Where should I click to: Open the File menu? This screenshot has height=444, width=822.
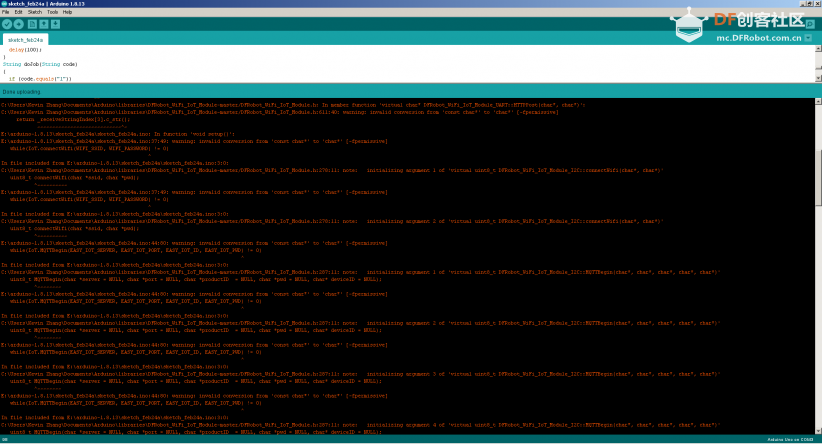(x=5, y=12)
